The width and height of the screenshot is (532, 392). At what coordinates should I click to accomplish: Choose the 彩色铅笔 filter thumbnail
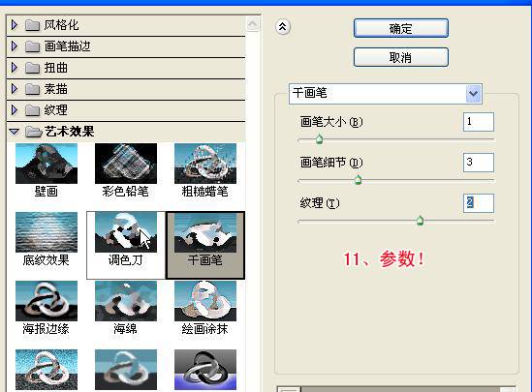[126, 164]
